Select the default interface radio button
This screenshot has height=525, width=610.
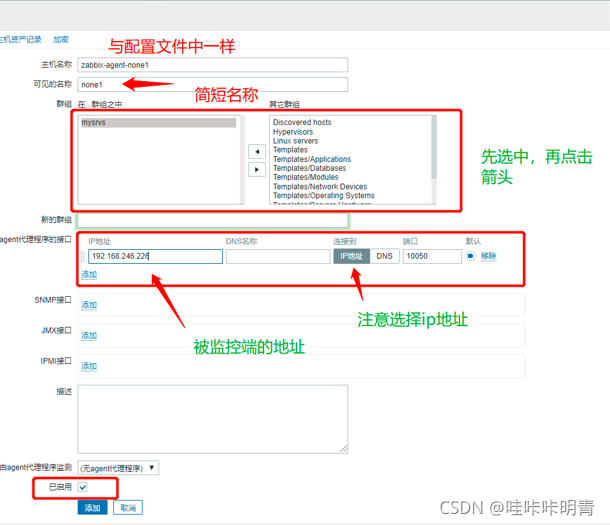[x=470, y=256]
